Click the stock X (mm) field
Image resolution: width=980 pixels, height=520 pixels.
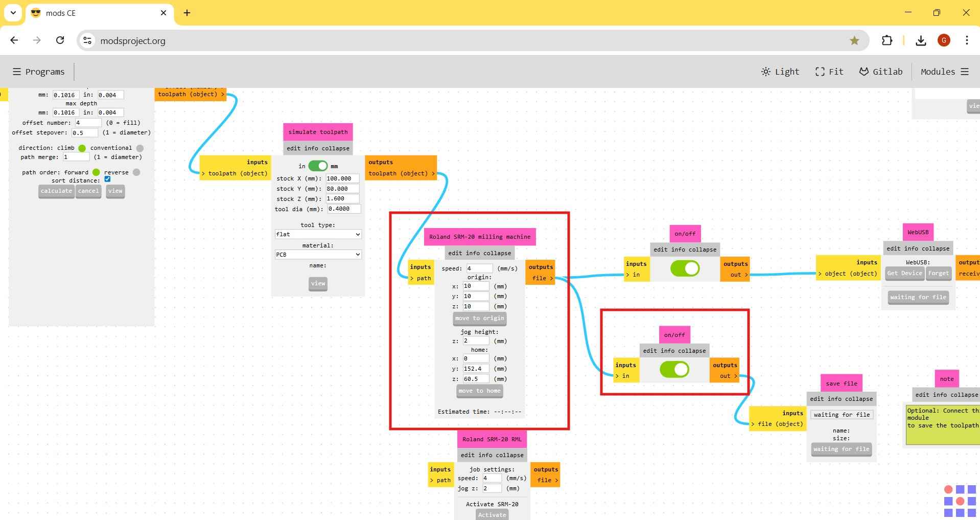tap(342, 178)
